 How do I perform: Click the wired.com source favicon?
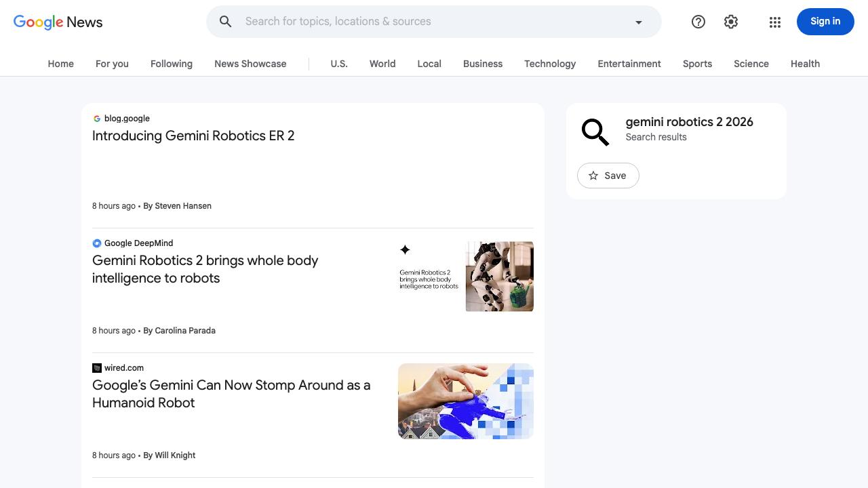(97, 368)
